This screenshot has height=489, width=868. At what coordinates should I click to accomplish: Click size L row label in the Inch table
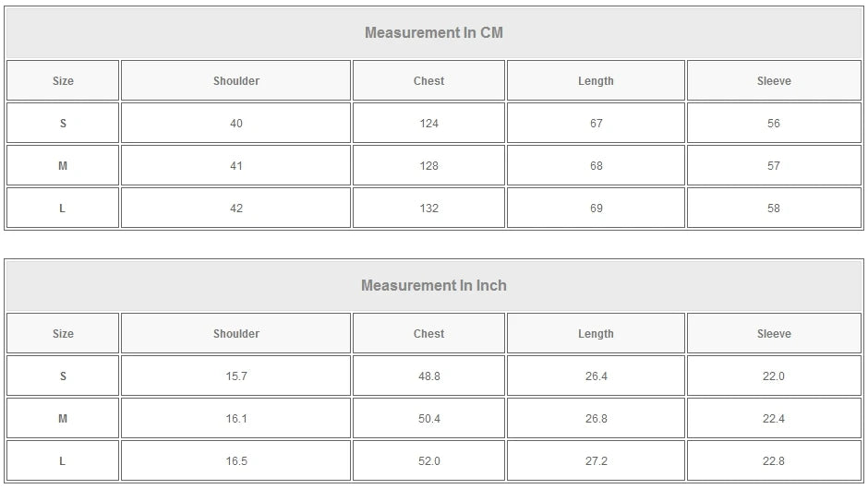63,461
